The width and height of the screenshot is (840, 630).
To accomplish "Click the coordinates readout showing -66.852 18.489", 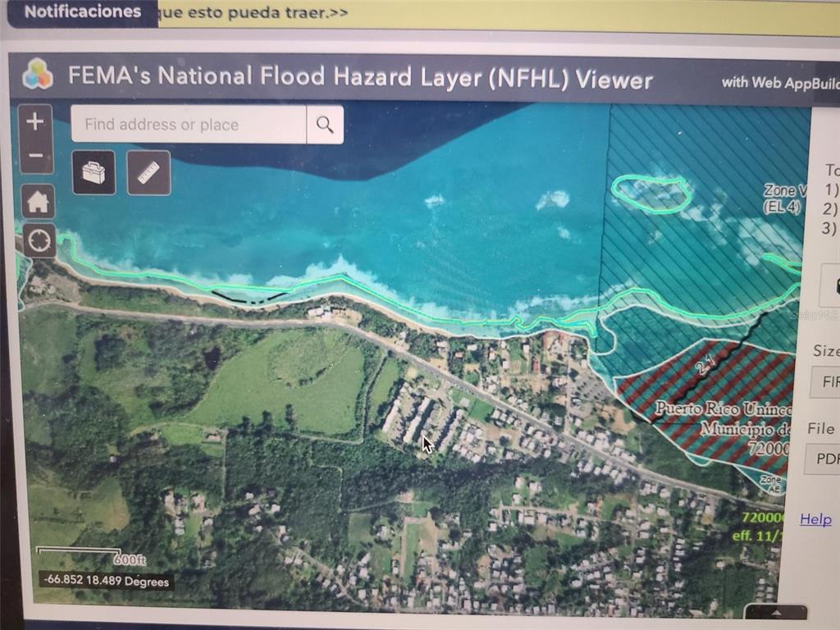I will [x=107, y=582].
